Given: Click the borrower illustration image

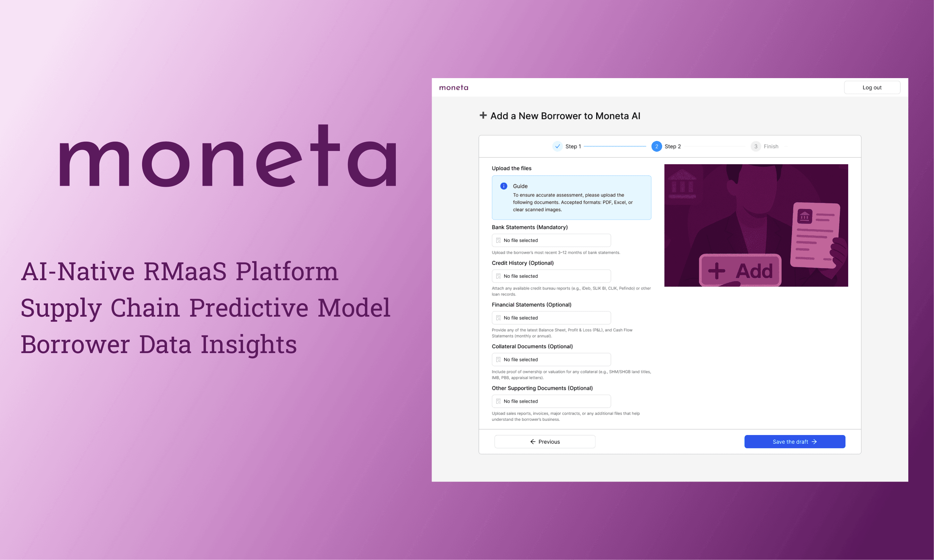Looking at the screenshot, I should pos(756,225).
